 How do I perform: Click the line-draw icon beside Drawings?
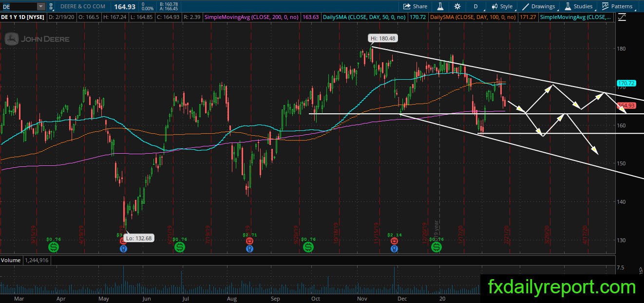(526, 6)
